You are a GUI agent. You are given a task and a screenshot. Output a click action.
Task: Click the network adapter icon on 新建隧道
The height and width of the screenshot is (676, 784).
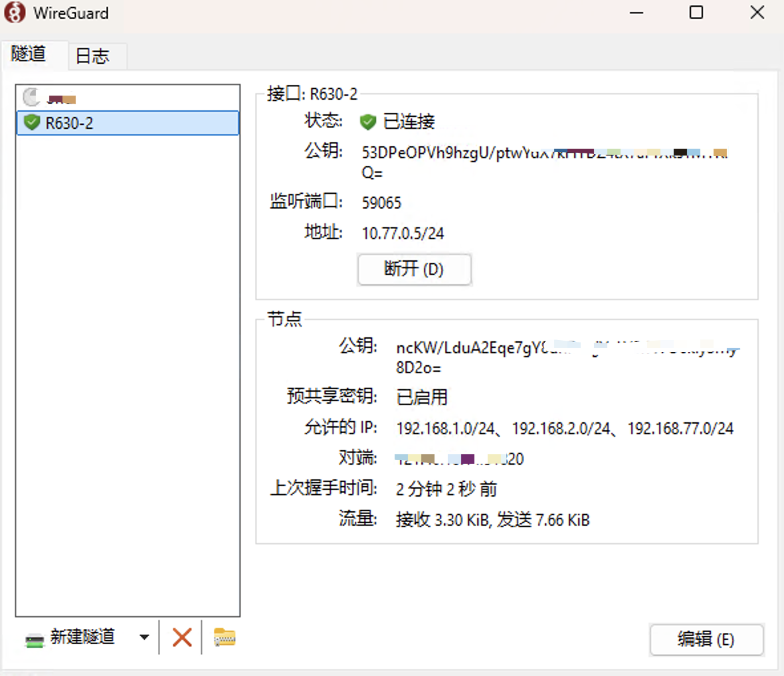[x=35, y=639]
